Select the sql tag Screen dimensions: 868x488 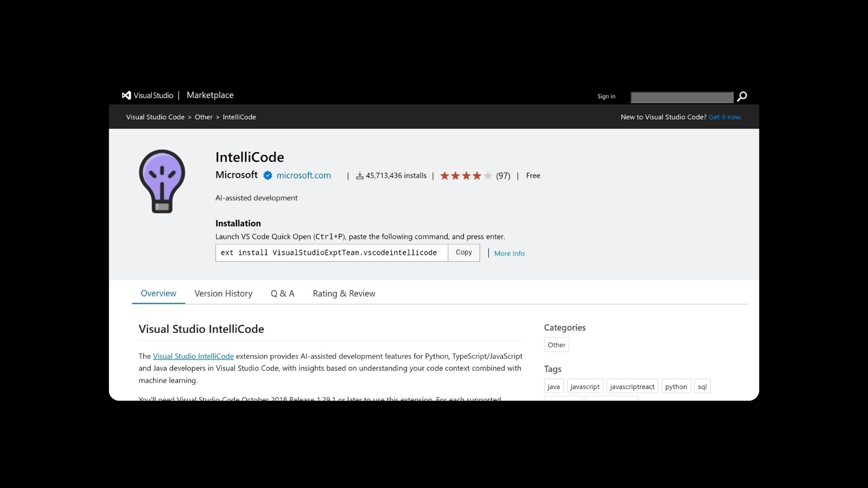coord(703,387)
